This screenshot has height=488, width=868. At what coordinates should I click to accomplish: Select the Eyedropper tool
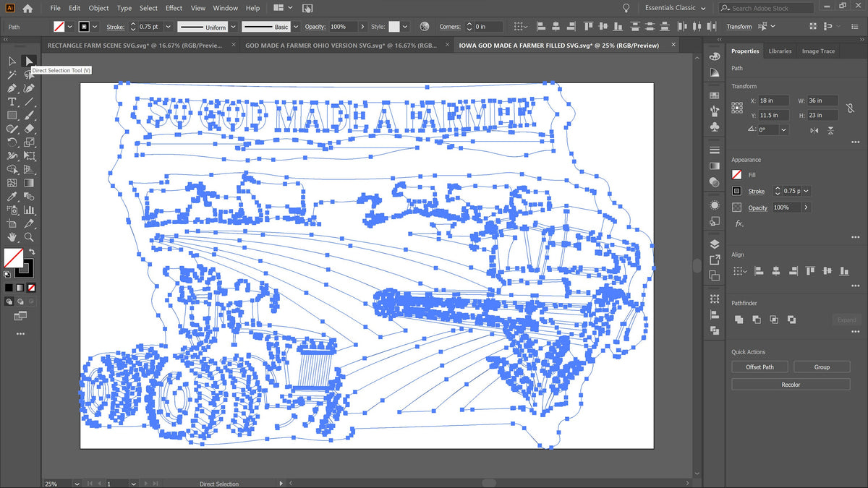click(12, 197)
